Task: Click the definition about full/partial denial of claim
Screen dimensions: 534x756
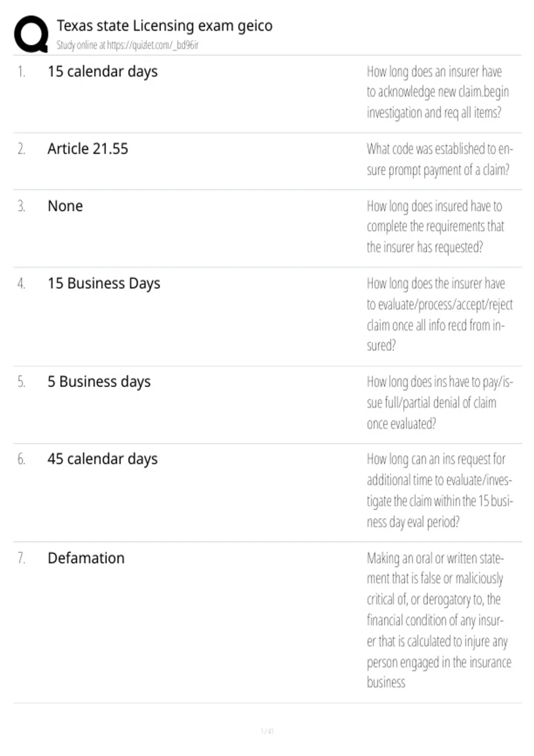Action: (440, 402)
